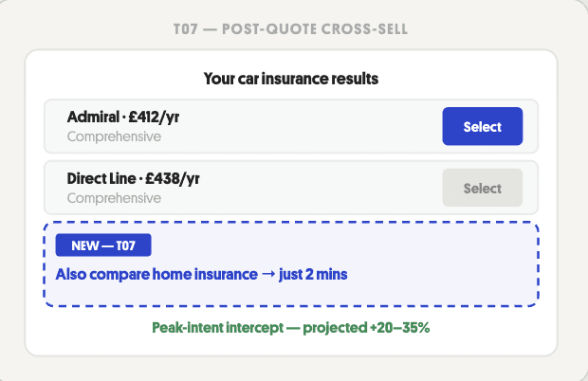Click the words 'home insurance' in the banner
588x381 pixels.
tap(205, 274)
